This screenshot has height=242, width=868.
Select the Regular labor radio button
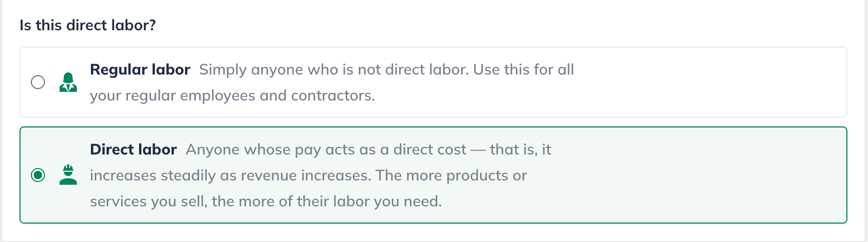tap(38, 82)
